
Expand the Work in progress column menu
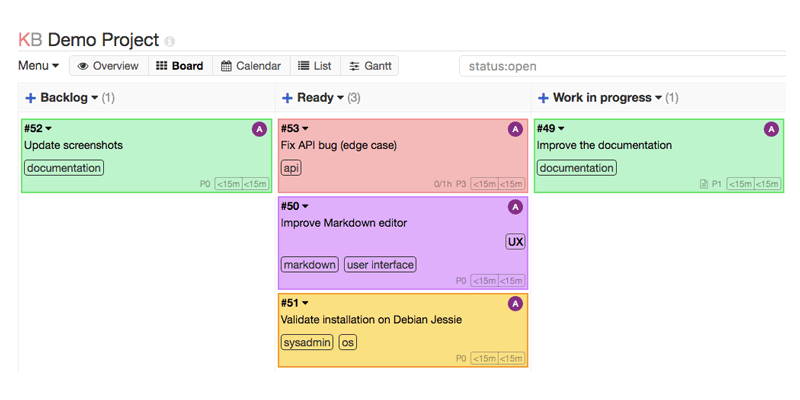[x=658, y=98]
